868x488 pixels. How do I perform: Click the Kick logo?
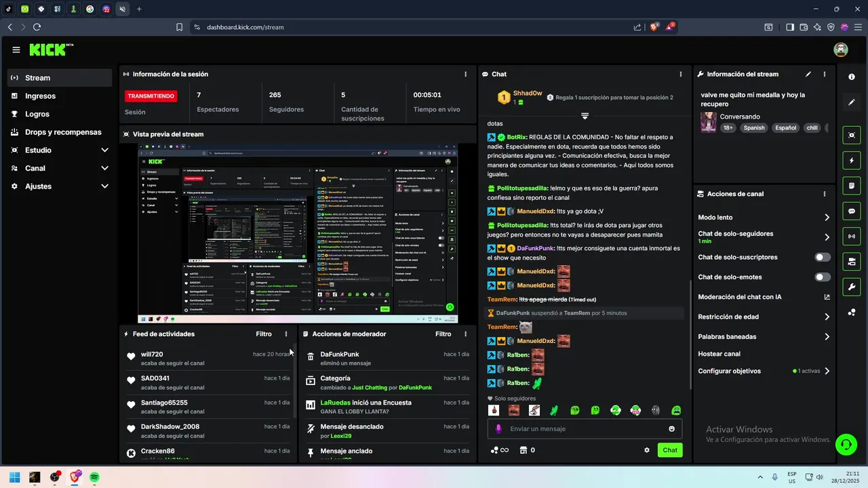point(51,49)
